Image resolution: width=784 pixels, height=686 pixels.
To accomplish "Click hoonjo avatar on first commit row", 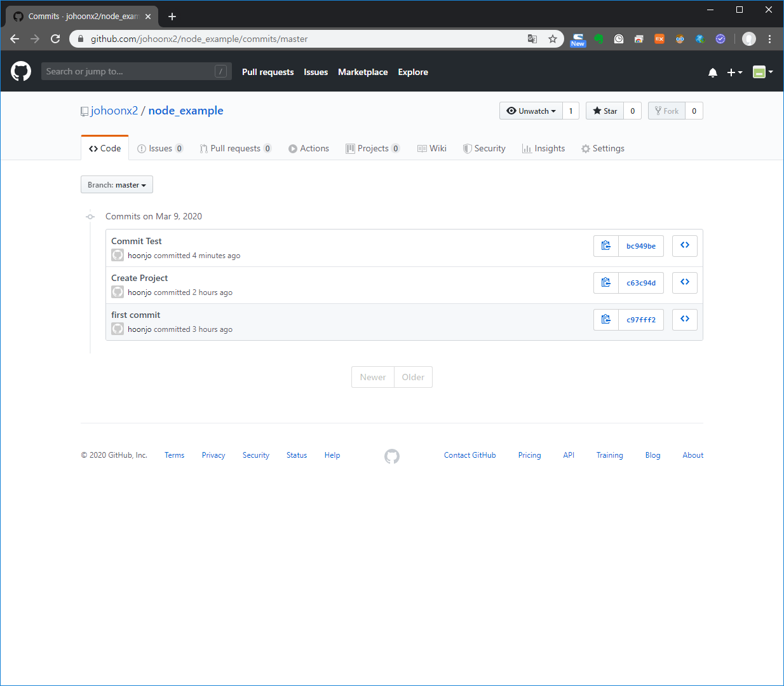I will point(118,329).
